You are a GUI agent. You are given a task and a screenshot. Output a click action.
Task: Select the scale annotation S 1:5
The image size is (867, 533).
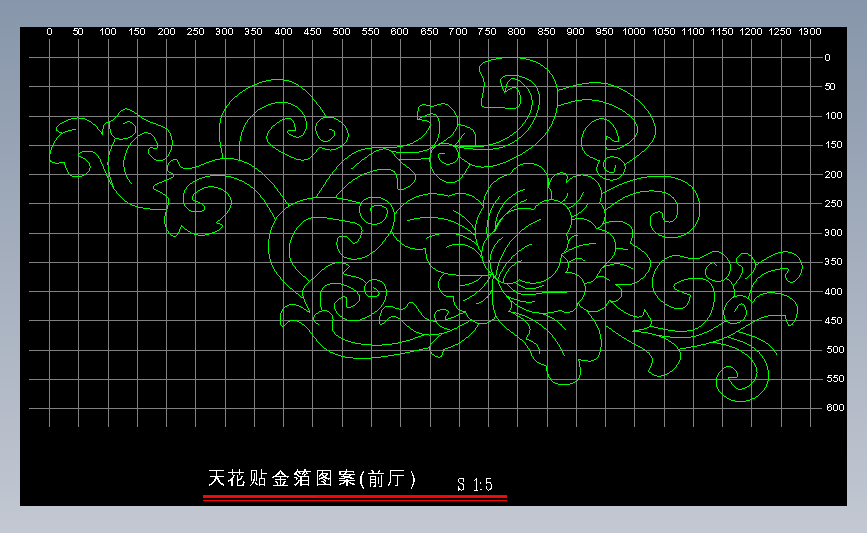pyautogui.click(x=475, y=485)
